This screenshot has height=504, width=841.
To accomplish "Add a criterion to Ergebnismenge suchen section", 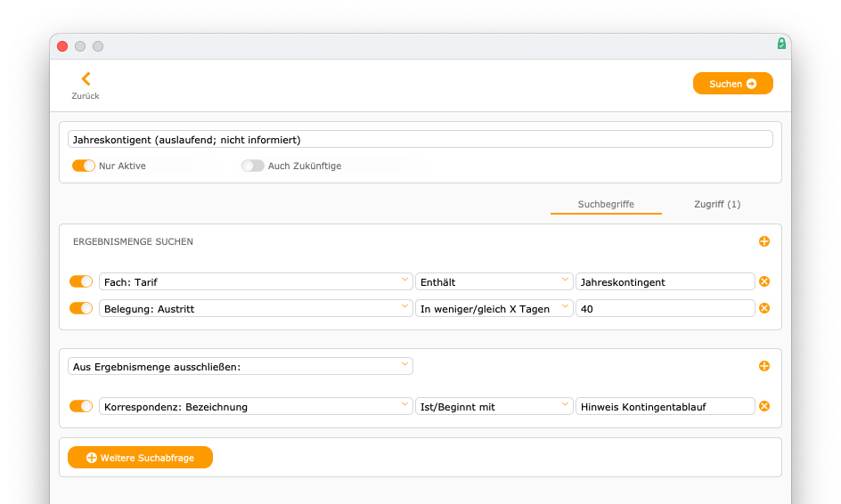I will click(x=764, y=241).
